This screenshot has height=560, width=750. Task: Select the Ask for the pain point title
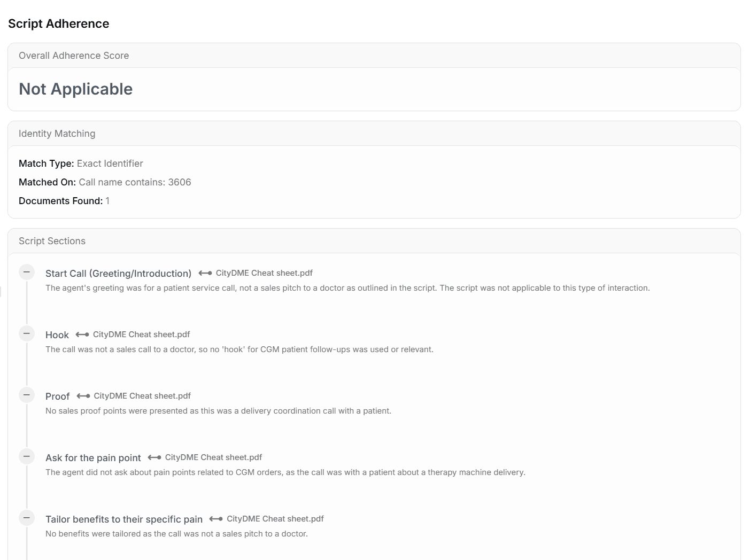93,458
